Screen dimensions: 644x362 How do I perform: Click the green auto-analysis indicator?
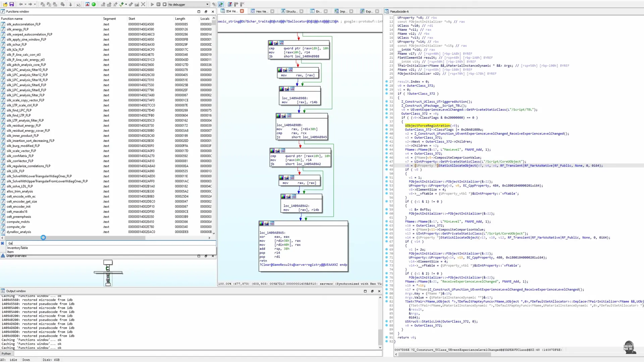pos(94,4)
